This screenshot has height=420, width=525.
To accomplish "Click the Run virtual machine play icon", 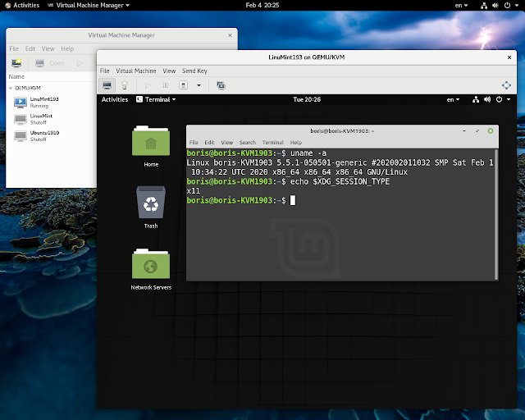I will 148,85.
